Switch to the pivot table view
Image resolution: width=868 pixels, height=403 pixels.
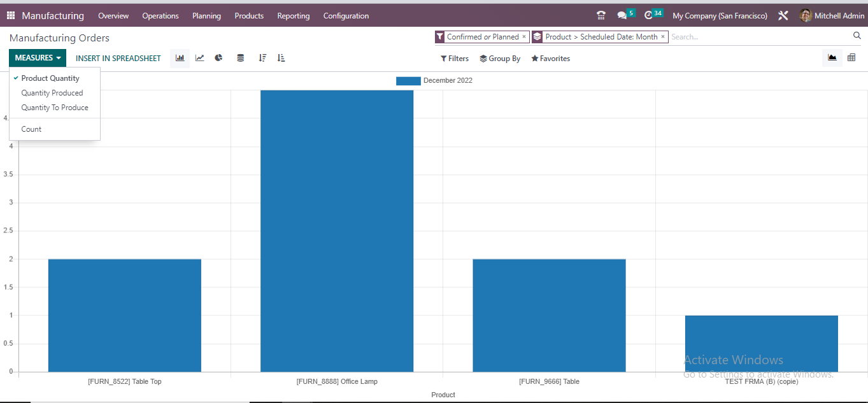click(852, 57)
